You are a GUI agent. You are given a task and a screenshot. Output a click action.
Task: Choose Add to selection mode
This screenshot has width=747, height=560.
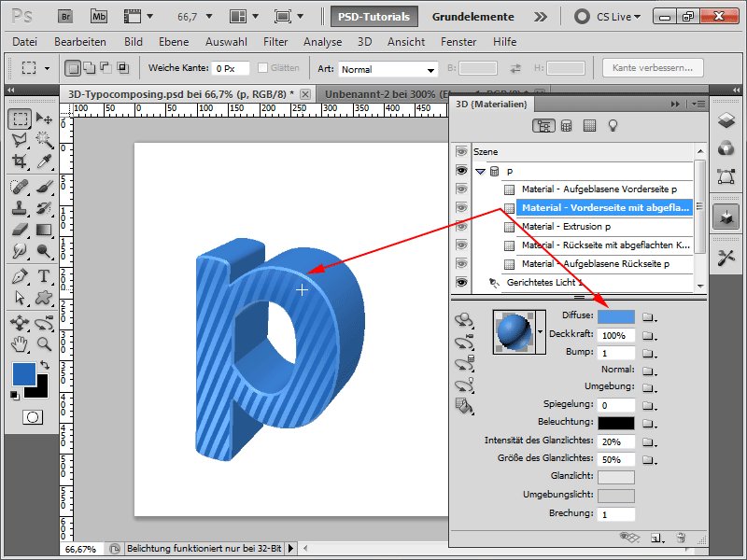coord(89,68)
